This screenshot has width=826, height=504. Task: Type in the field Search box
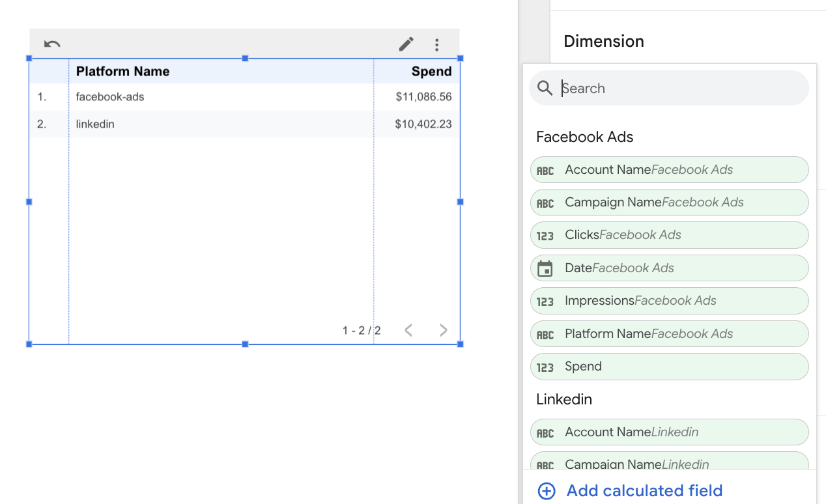click(677, 89)
